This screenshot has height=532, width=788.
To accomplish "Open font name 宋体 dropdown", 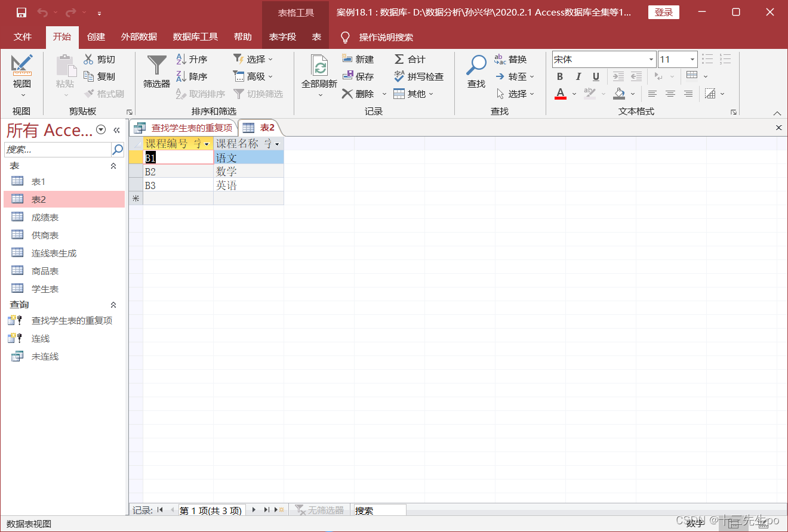I will [651, 59].
